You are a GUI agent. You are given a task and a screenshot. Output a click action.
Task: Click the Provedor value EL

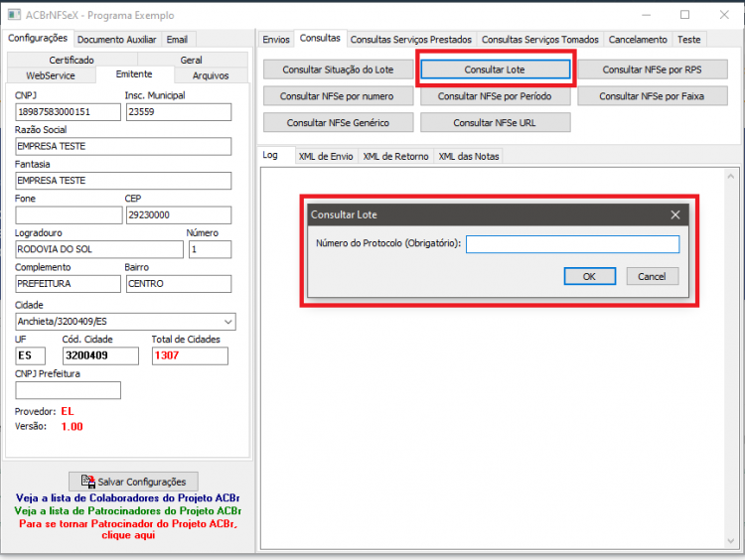[x=67, y=411]
